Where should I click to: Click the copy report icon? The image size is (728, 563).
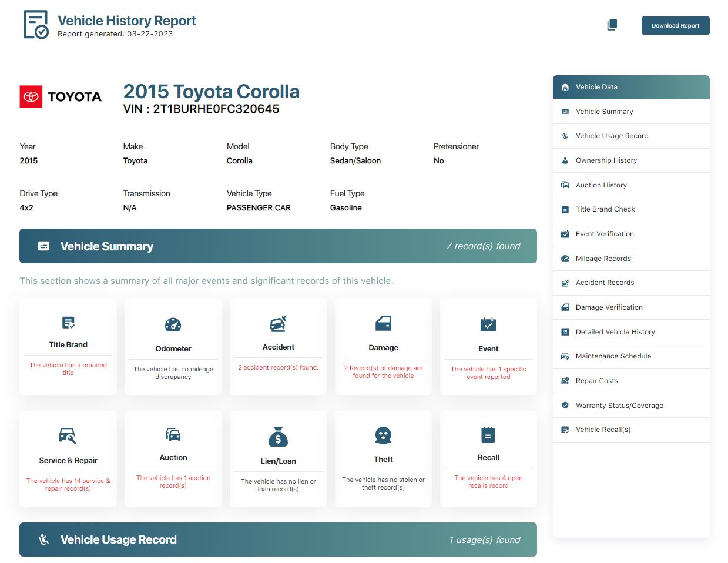612,25
